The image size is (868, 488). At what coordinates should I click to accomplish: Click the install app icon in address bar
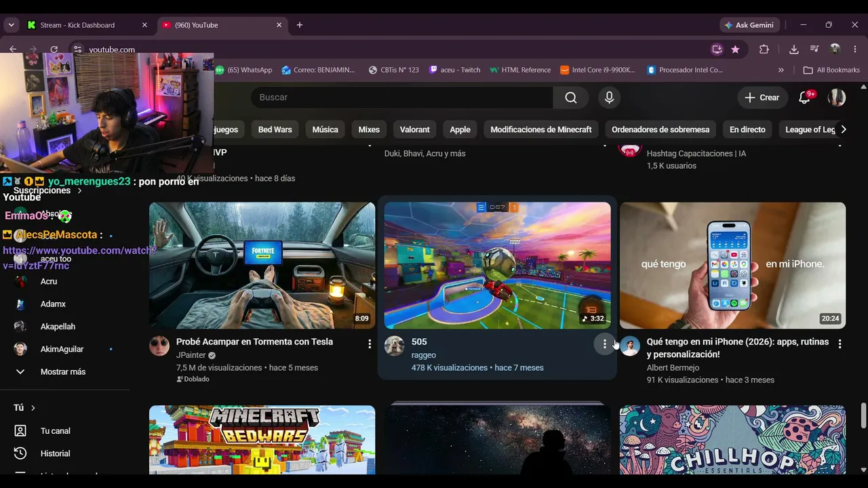[717, 49]
